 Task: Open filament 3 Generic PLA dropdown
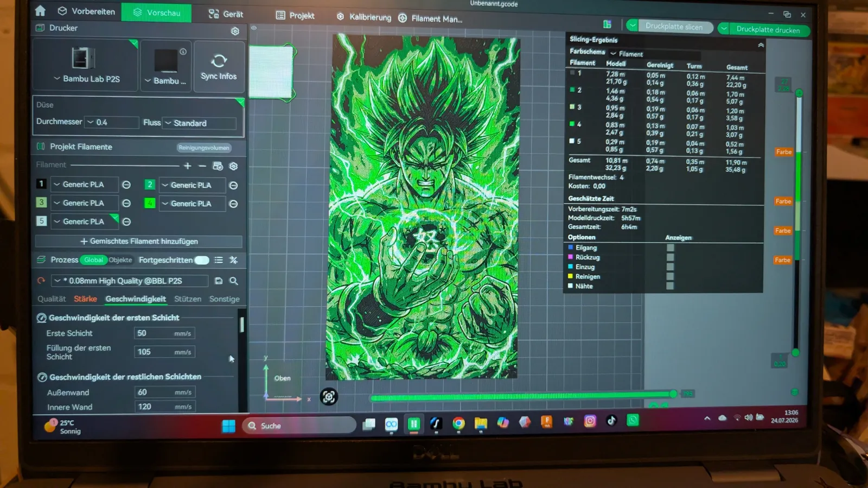[85, 203]
